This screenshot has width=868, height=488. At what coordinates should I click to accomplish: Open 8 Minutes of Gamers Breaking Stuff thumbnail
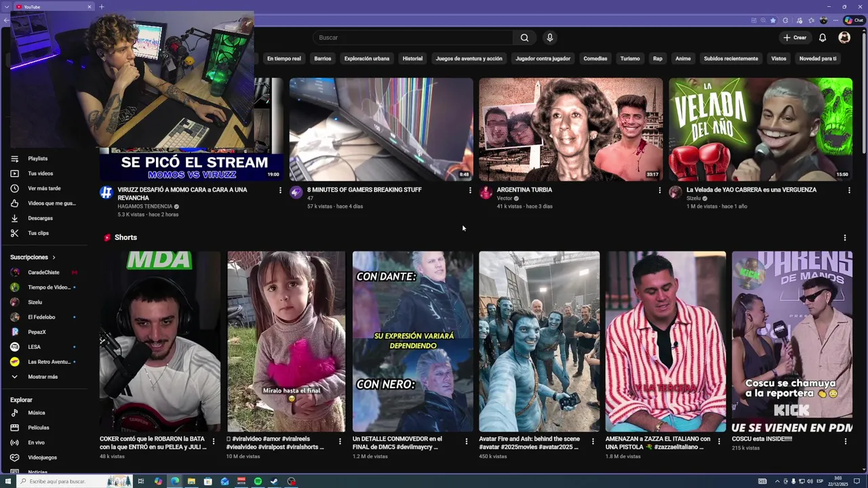pyautogui.click(x=381, y=129)
